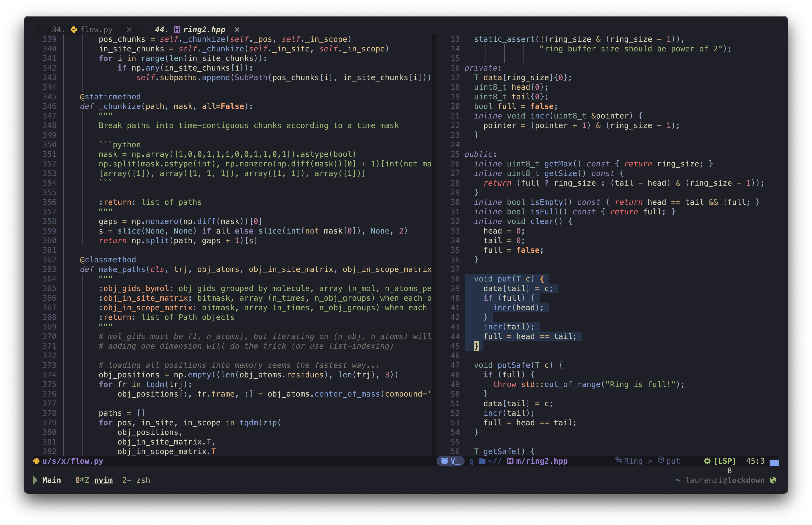
Task: Click the blue scroll position indicator block
Action: pos(774,462)
